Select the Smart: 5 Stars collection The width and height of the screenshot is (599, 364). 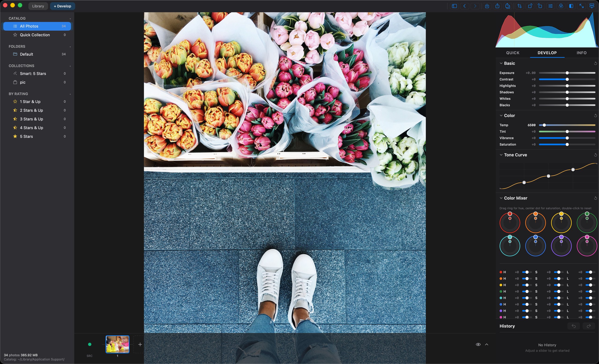37,74
